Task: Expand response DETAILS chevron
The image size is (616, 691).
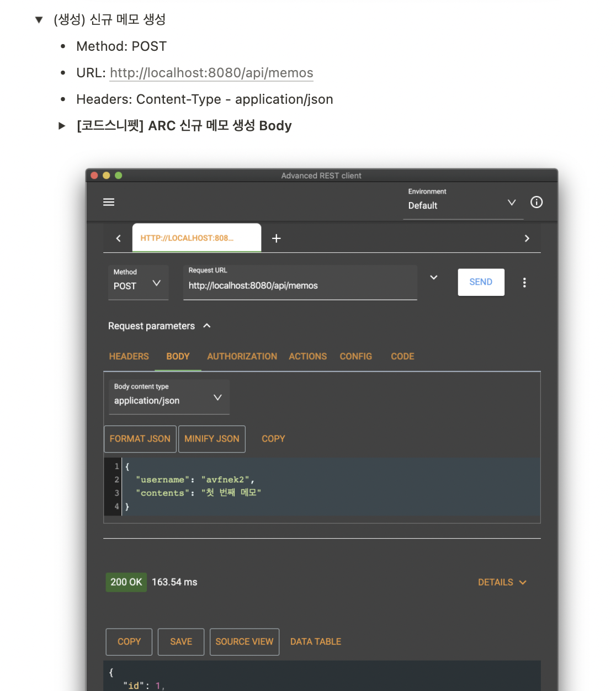Action: [523, 582]
